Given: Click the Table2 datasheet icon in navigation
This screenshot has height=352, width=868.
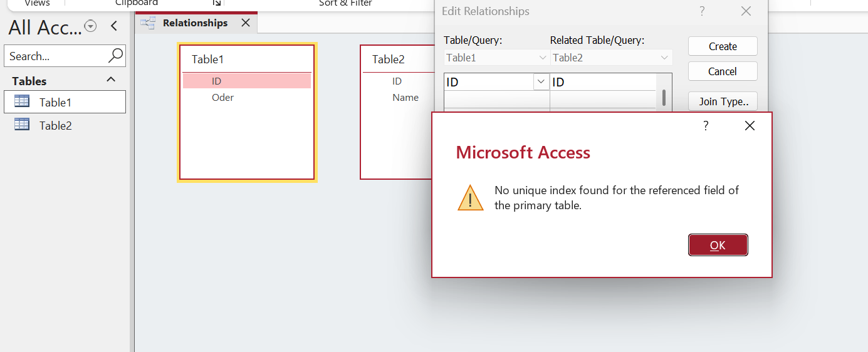Looking at the screenshot, I should click(x=22, y=124).
